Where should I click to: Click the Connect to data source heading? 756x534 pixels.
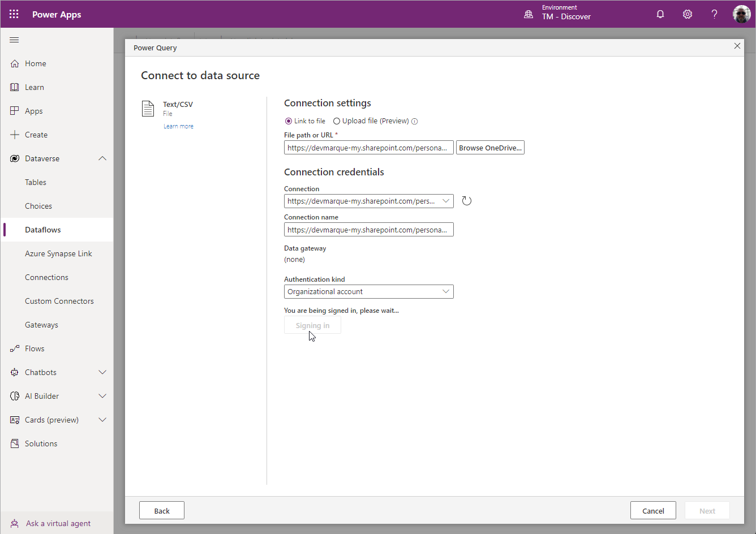point(200,75)
